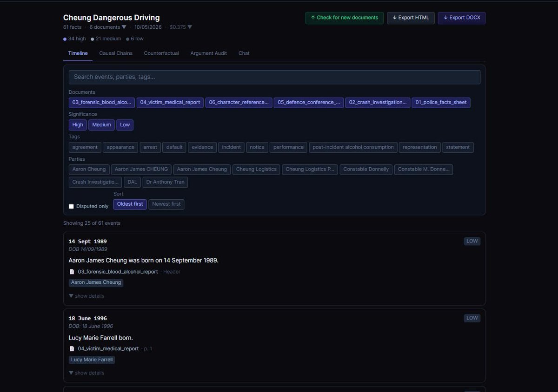This screenshot has height=392, width=558.
Task: Focus the Search events, parties, tags field
Action: pyautogui.click(x=274, y=77)
